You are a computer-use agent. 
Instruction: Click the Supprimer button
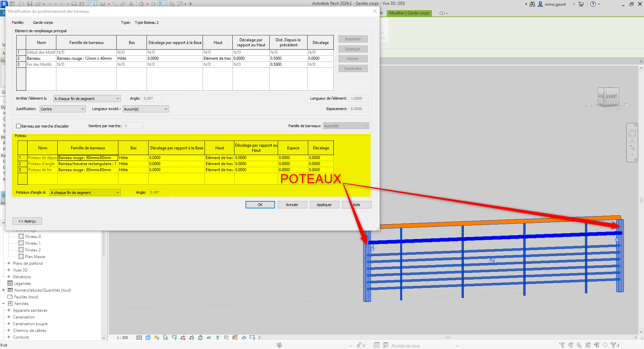tap(353, 39)
